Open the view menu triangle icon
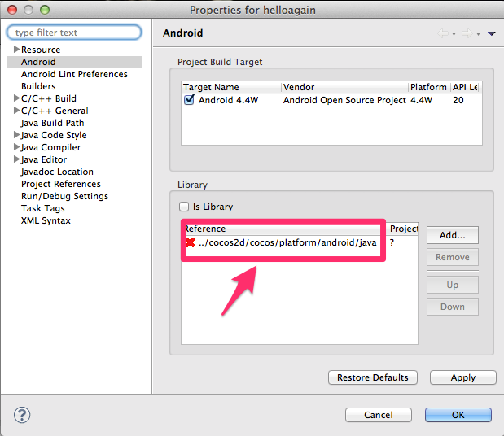504x436 pixels. coord(491,33)
